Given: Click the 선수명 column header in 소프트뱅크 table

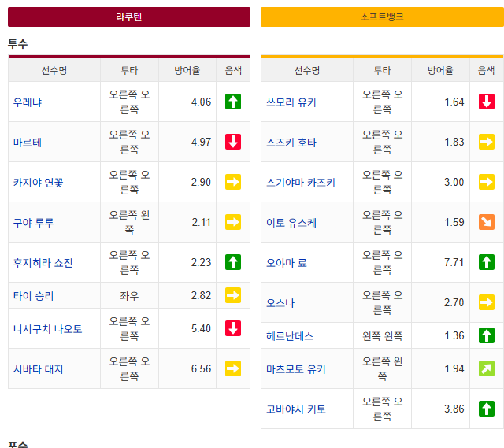Looking at the screenshot, I should pos(307,70).
